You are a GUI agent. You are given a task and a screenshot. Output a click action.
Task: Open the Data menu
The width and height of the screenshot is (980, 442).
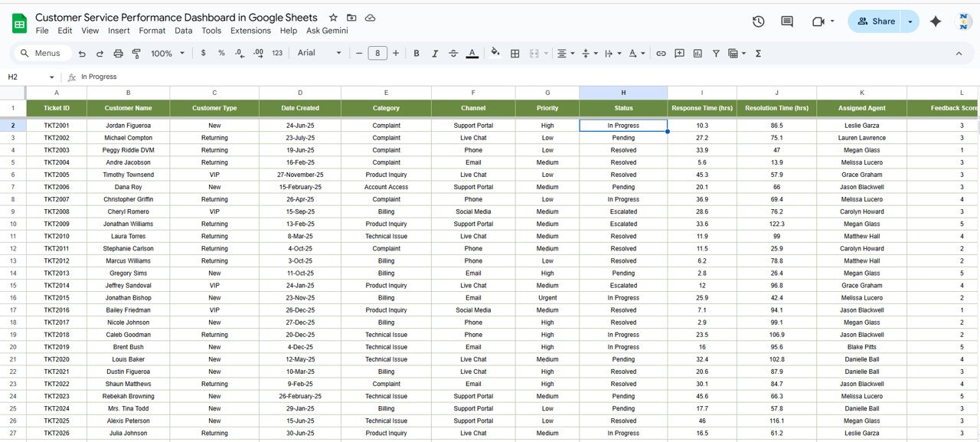click(184, 31)
